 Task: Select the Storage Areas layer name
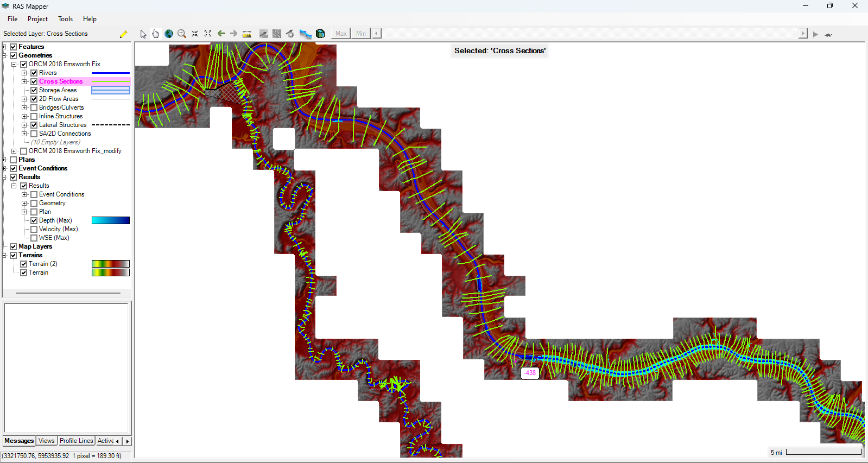[x=58, y=90]
